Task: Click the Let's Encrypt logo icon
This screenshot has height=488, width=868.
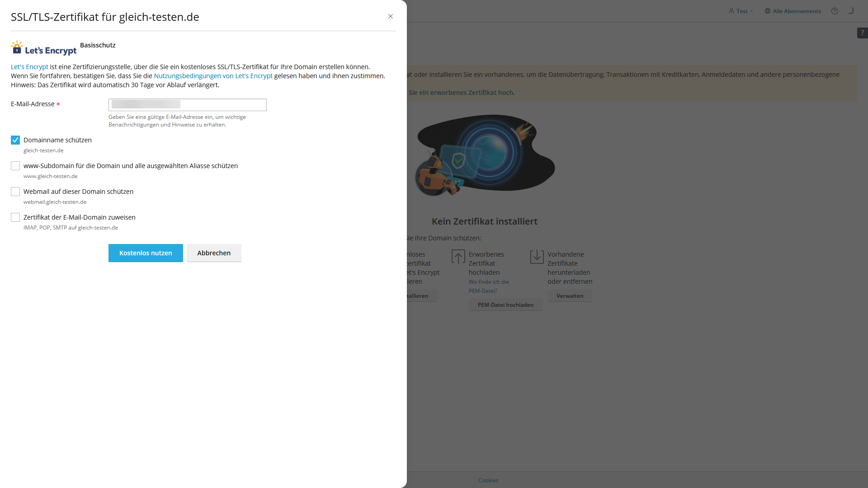Action: pos(16,47)
